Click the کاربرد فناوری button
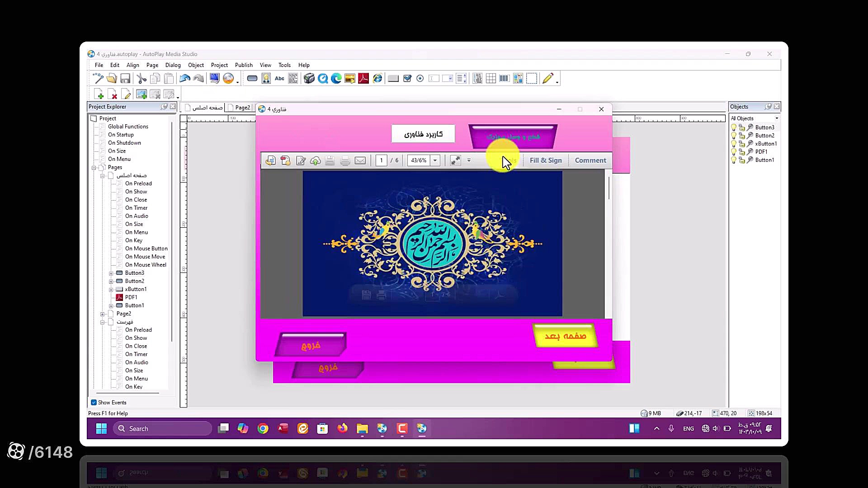The height and width of the screenshot is (488, 868). click(x=423, y=134)
